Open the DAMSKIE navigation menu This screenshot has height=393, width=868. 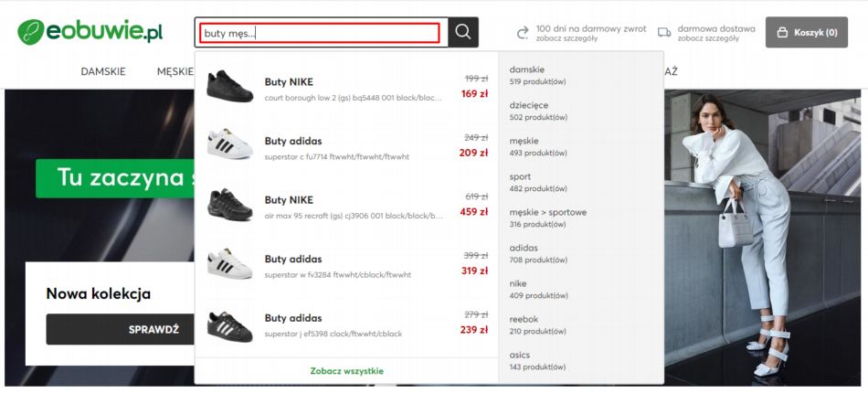pyautogui.click(x=103, y=71)
